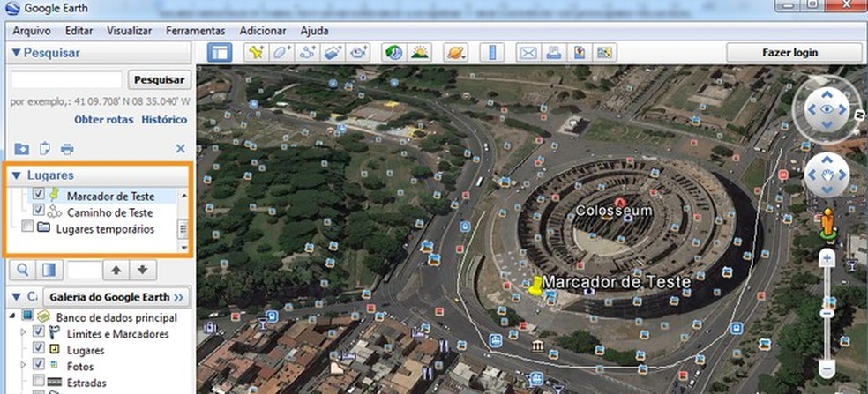868x394 pixels.
Task: Open Galeria do Google Earth
Action: (116, 297)
